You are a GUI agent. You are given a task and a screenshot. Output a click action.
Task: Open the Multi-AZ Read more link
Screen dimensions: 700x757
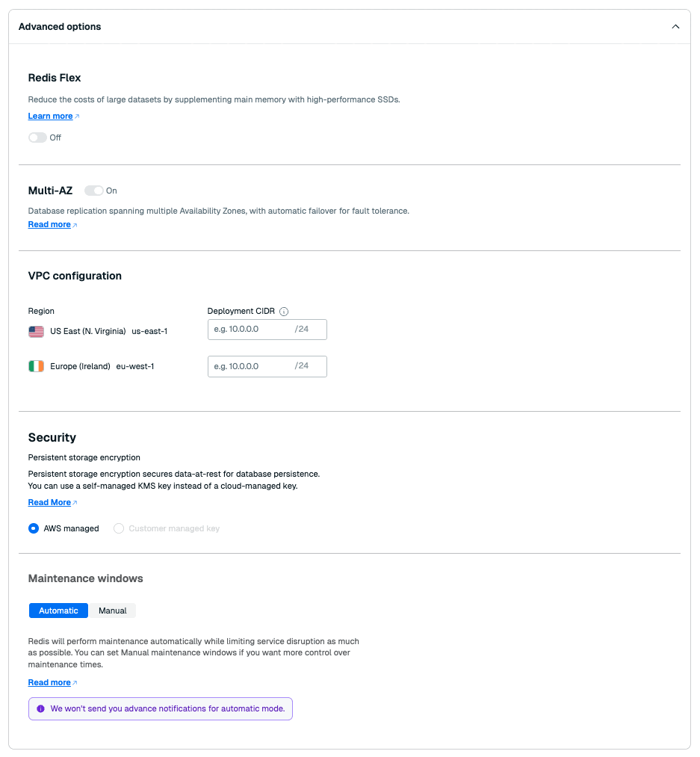pyautogui.click(x=49, y=224)
